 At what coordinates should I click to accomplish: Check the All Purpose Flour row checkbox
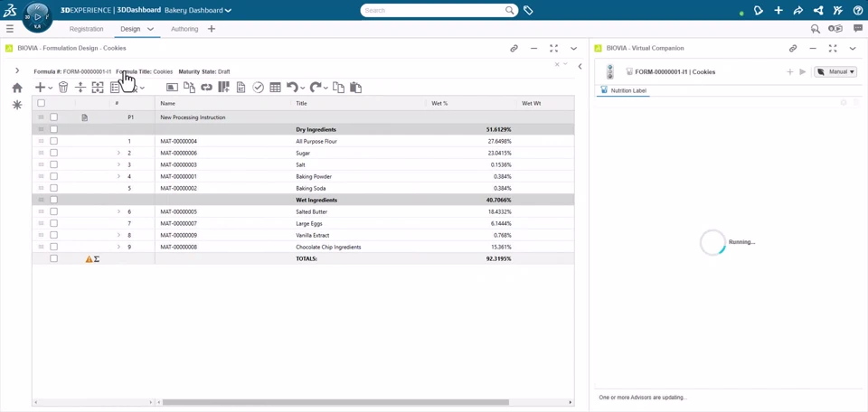click(53, 141)
